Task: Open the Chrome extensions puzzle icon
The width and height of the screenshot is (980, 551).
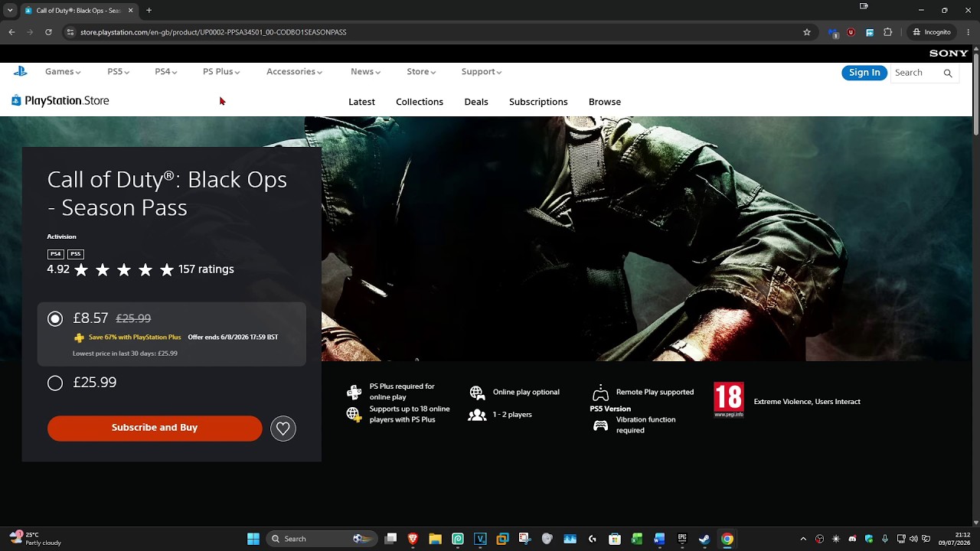Action: click(x=888, y=32)
